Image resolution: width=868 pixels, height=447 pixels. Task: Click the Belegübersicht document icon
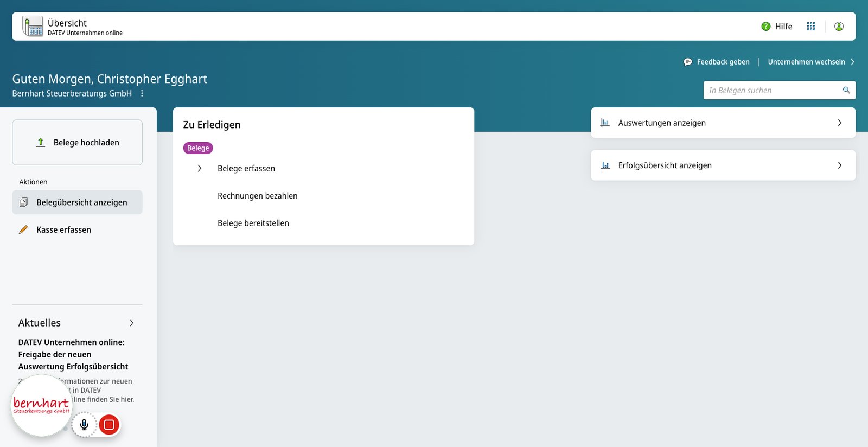tap(23, 202)
